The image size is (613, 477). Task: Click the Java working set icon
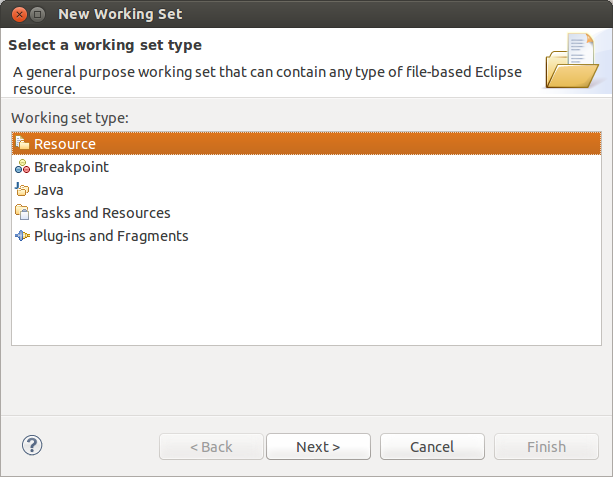point(22,190)
